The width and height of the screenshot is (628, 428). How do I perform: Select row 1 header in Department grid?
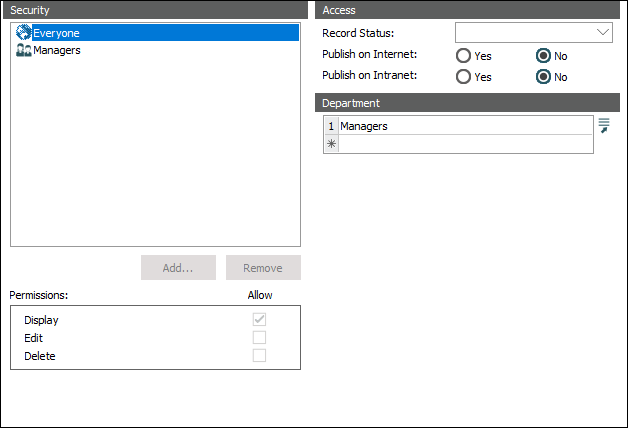[331, 126]
